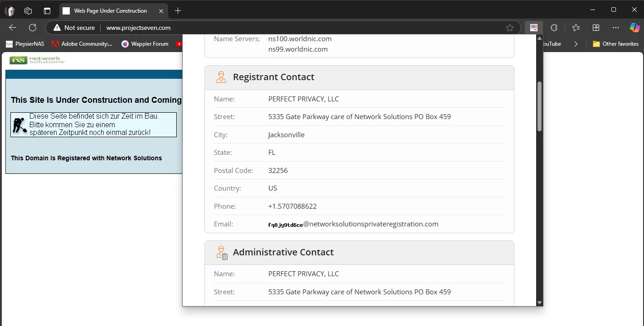Click the Network Solutions logo

point(37,60)
